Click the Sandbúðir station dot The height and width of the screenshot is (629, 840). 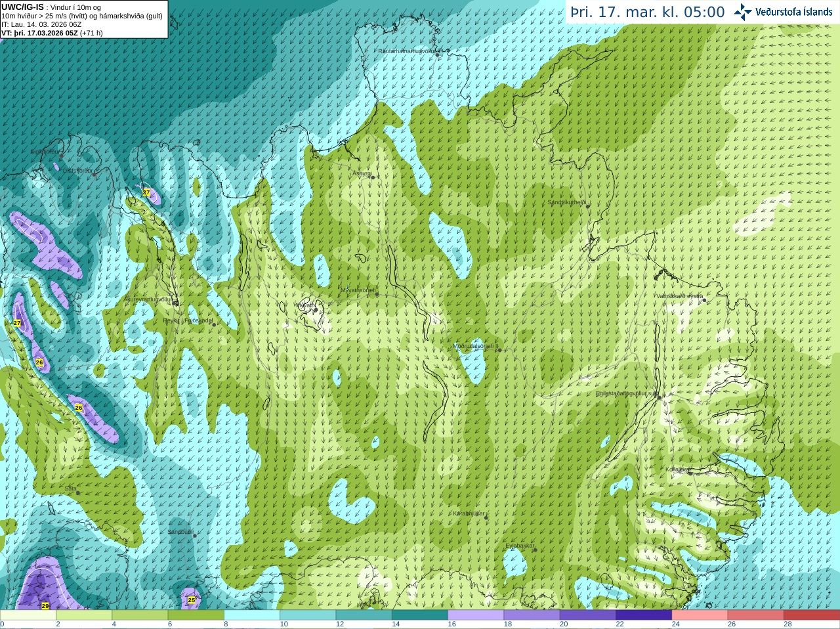pyautogui.click(x=195, y=536)
